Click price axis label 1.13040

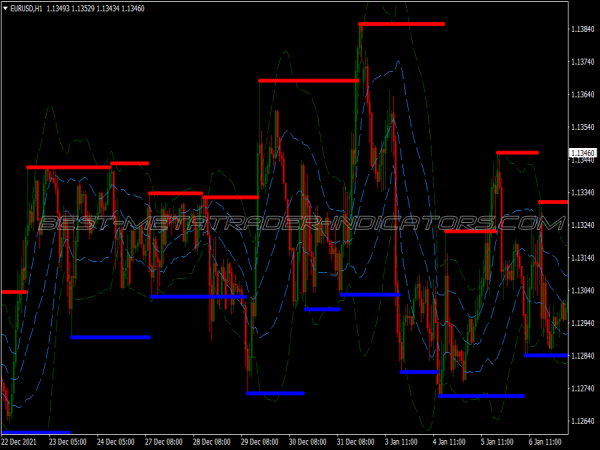pyautogui.click(x=583, y=290)
